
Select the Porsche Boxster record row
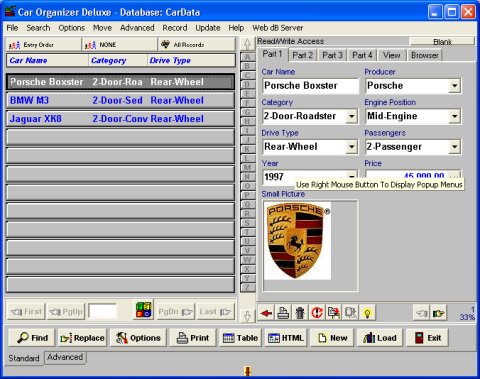click(x=120, y=82)
